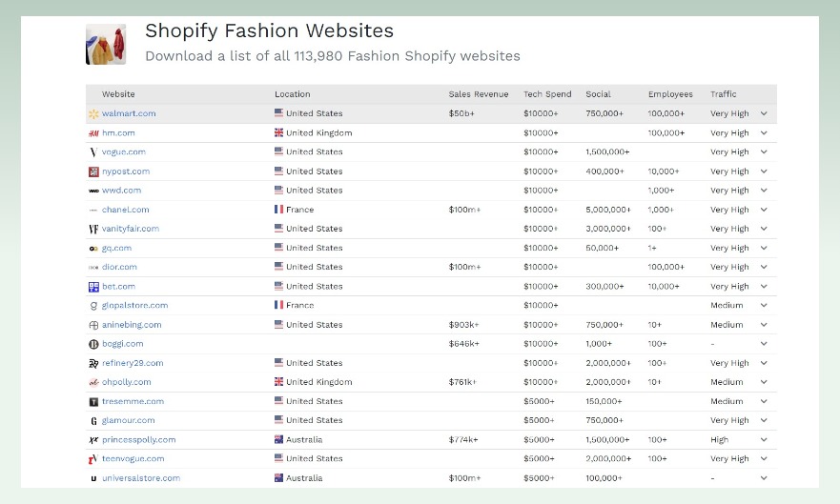Click the teenvogue.com favicon
Screen dimensions: 840x504
(93, 459)
